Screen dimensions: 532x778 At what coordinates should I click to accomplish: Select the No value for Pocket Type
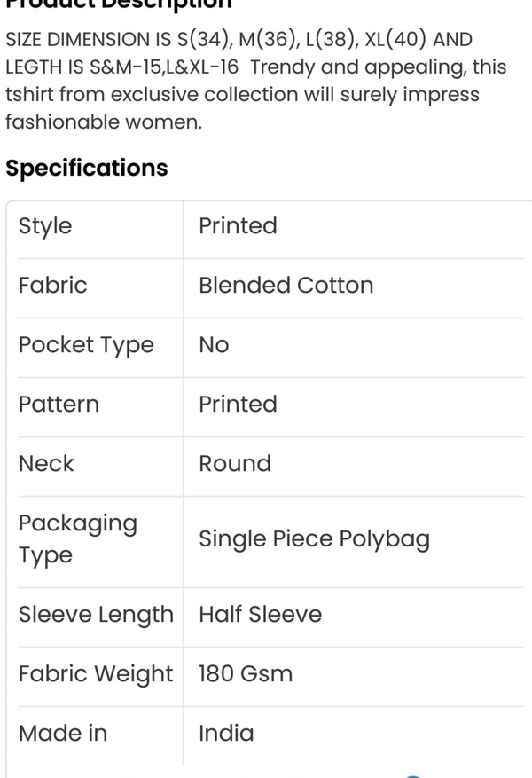(214, 345)
